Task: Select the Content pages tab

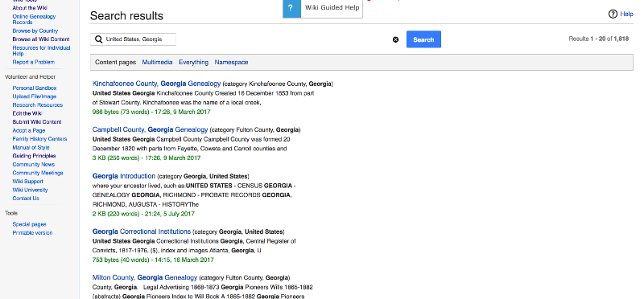Action: tap(115, 63)
